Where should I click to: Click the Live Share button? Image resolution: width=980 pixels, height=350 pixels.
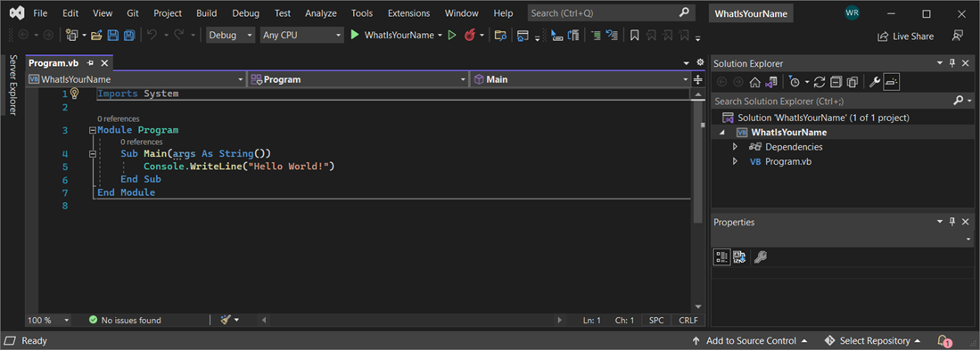(906, 37)
